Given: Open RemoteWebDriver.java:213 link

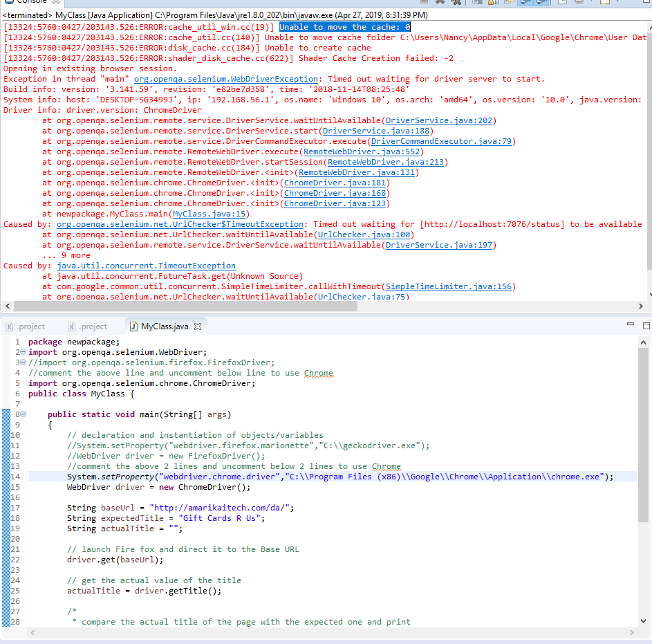Looking at the screenshot, I should point(386,163).
